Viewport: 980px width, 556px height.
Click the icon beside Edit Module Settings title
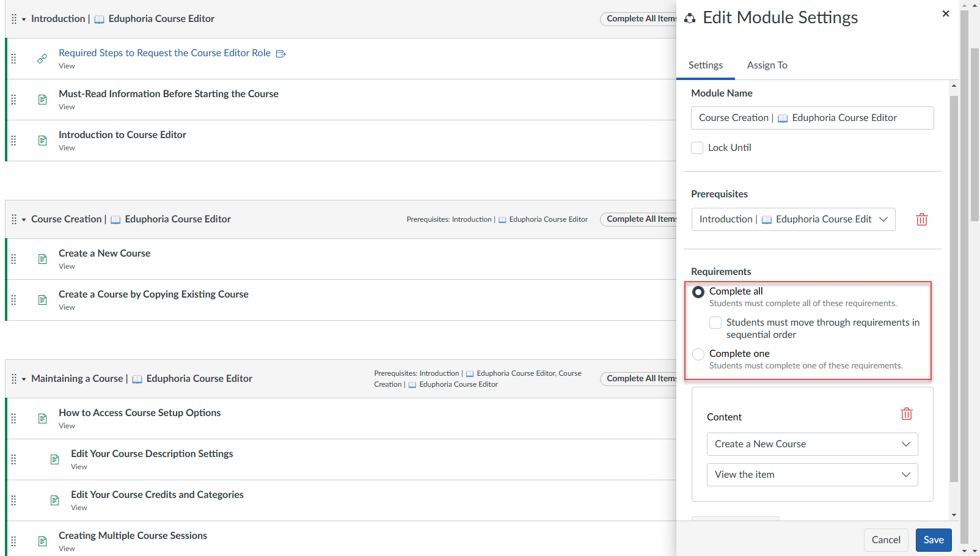(x=690, y=17)
